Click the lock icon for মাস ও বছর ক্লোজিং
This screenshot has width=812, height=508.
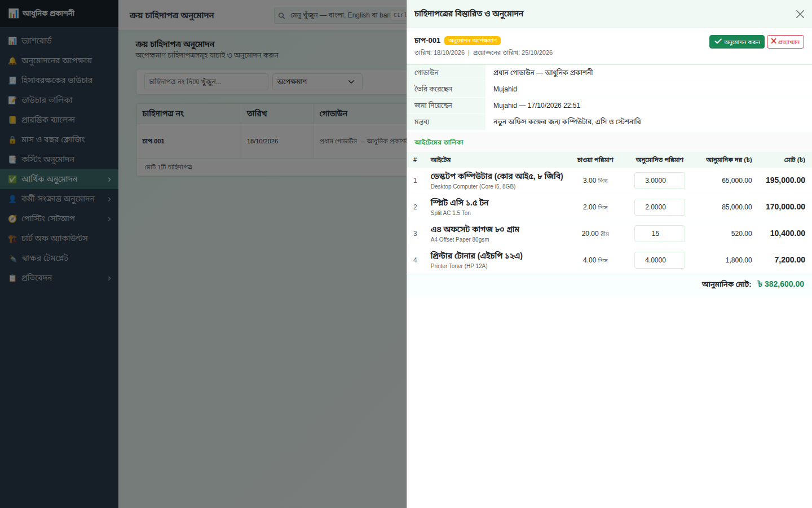point(12,139)
